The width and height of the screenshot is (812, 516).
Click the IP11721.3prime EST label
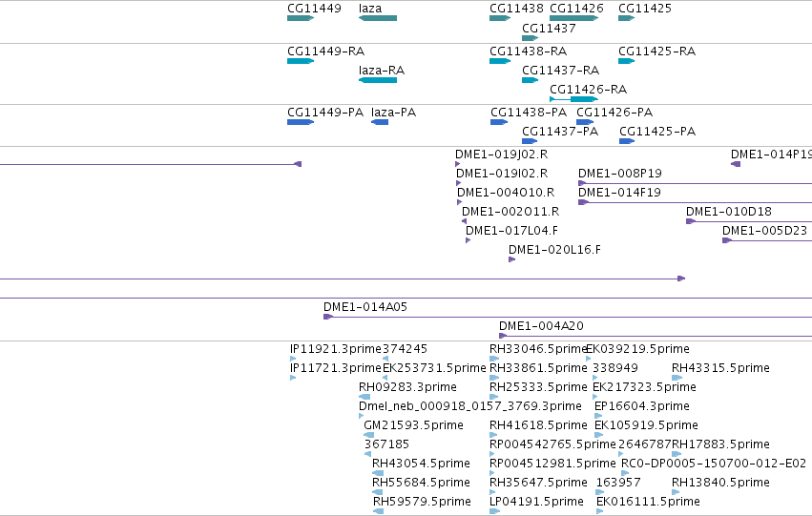tap(336, 368)
